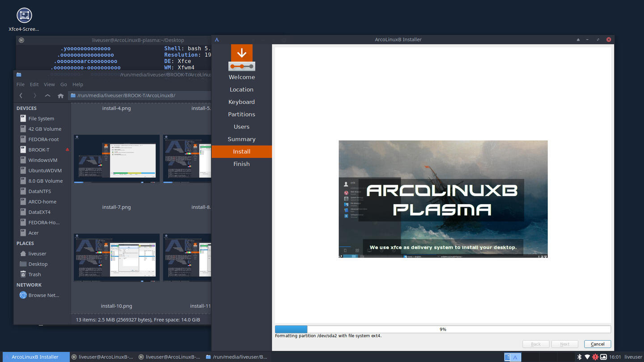The image size is (644, 362).
Task: Click the disabled Back button
Action: point(536,344)
